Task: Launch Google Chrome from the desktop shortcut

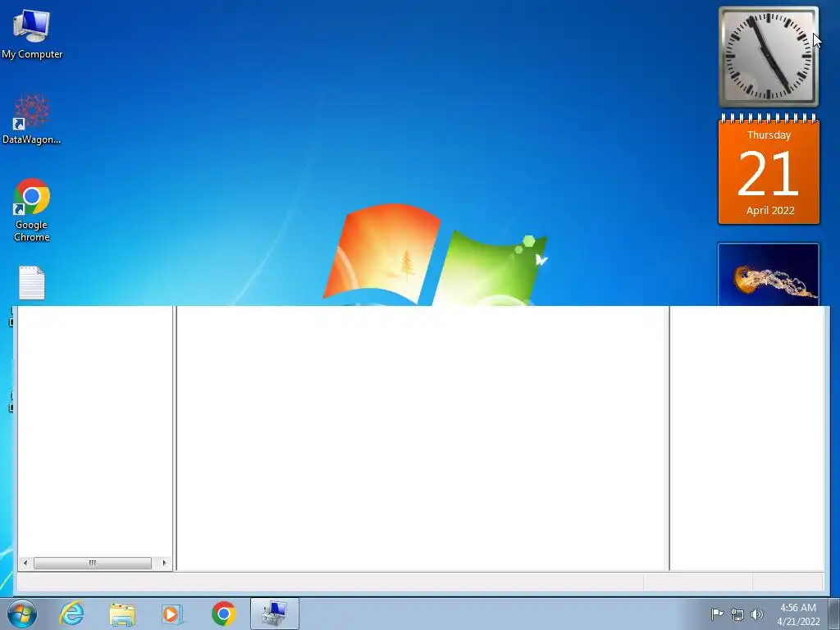Action: pyautogui.click(x=32, y=209)
